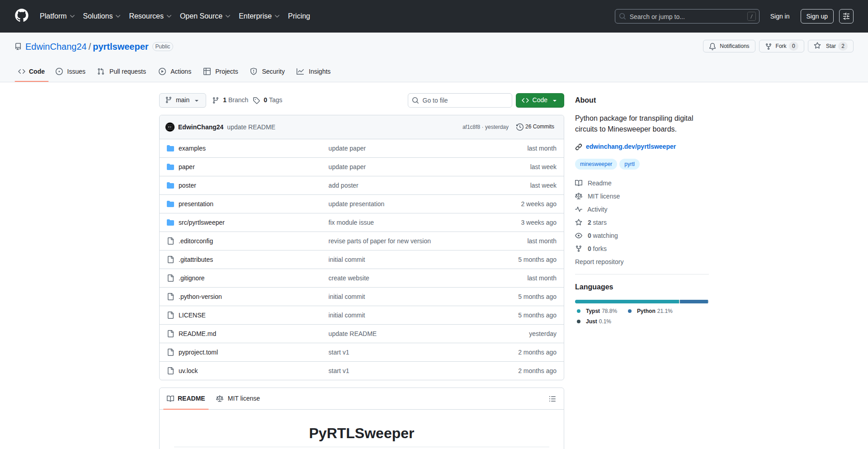Click the 2 stars star icon
Screen dimensions: 868x449
[579, 222]
